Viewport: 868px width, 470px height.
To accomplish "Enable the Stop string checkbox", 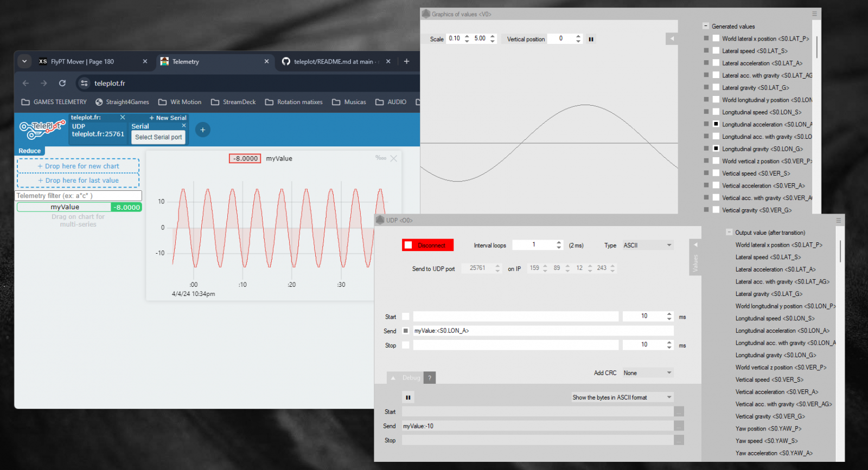I will pos(405,345).
